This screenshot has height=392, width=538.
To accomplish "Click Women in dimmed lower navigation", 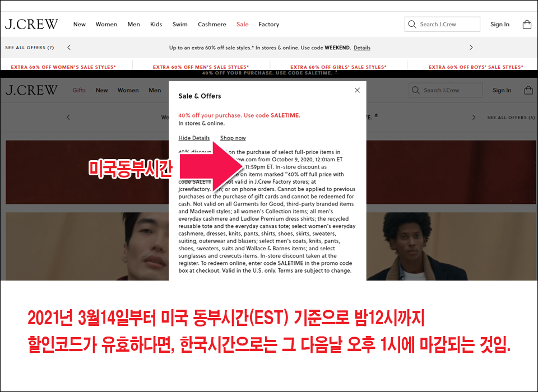I will 128,90.
